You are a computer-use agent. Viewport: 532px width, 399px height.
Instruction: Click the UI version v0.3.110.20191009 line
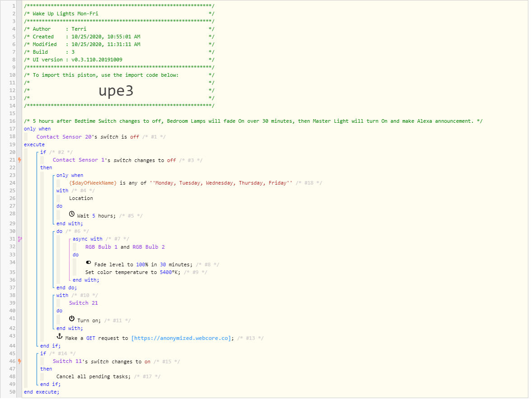pyautogui.click(x=119, y=60)
